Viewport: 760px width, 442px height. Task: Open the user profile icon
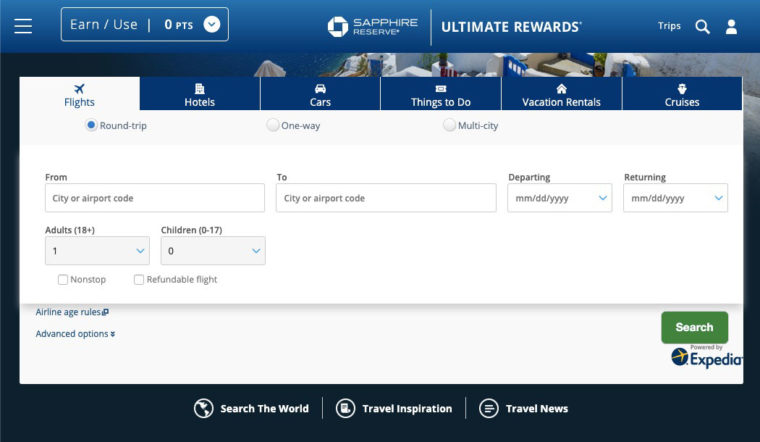pyautogui.click(x=731, y=27)
